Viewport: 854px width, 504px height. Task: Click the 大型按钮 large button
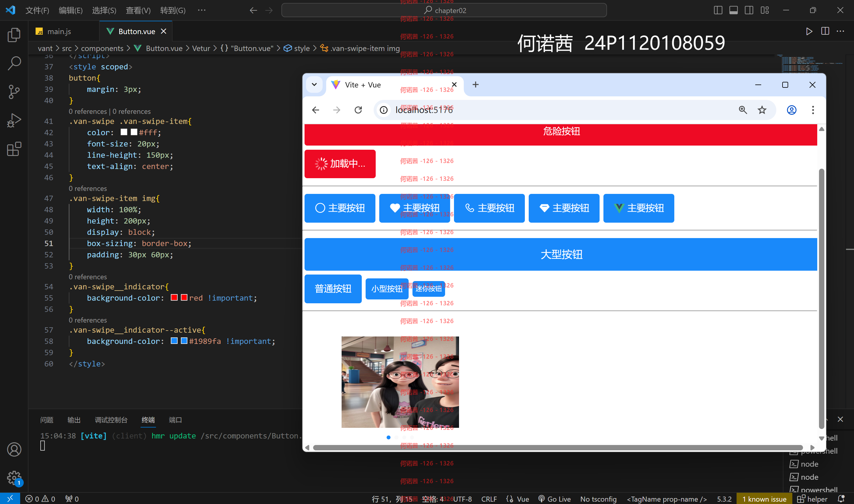(560, 254)
